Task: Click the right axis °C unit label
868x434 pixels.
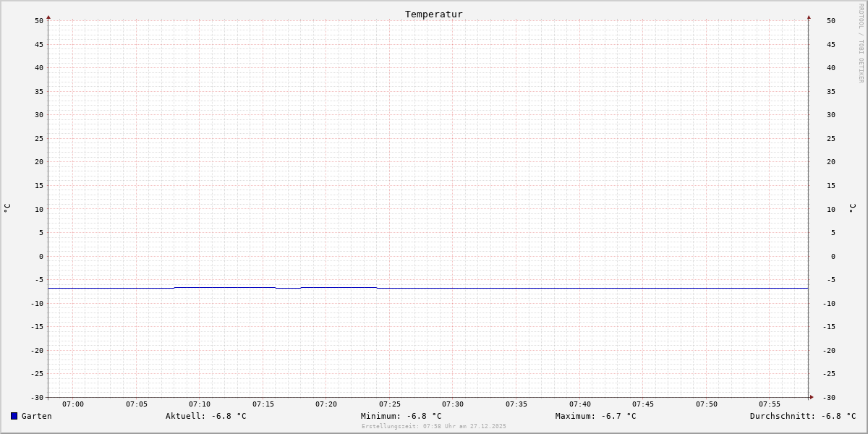Action: coord(852,208)
